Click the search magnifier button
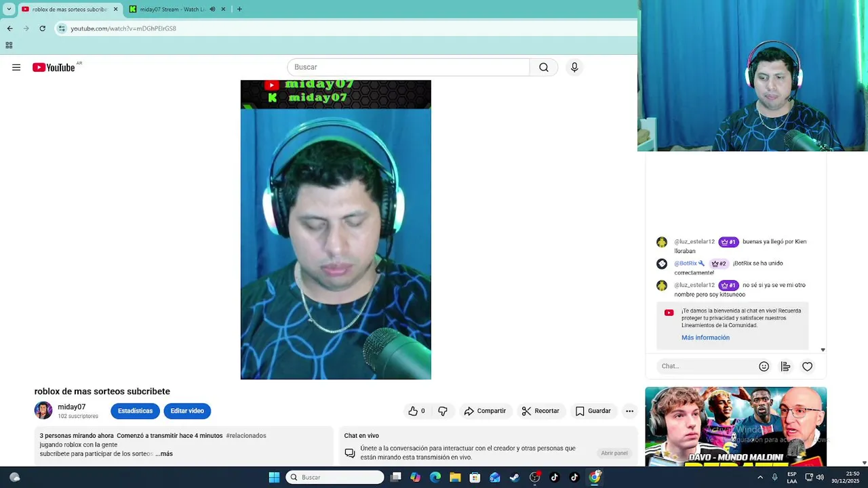This screenshot has width=868, height=488. (544, 67)
